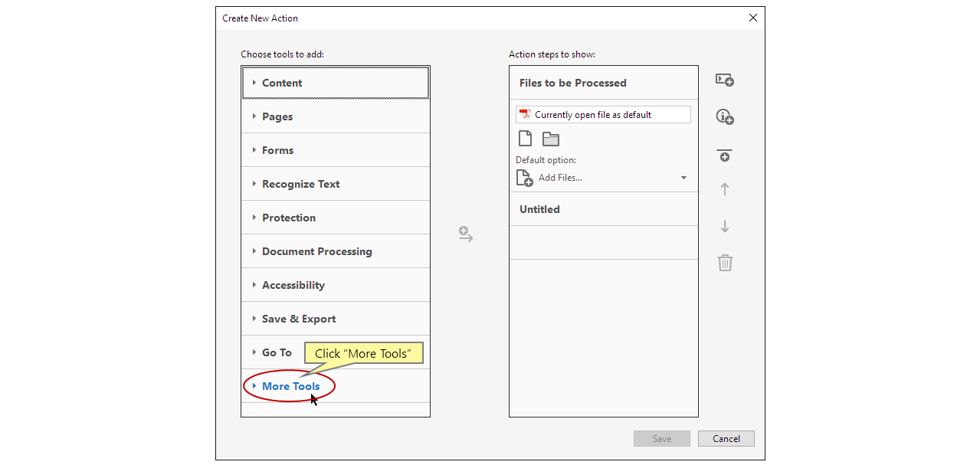This screenshot has height=465, width=980.
Task: Click the move step down arrow
Action: (724, 226)
